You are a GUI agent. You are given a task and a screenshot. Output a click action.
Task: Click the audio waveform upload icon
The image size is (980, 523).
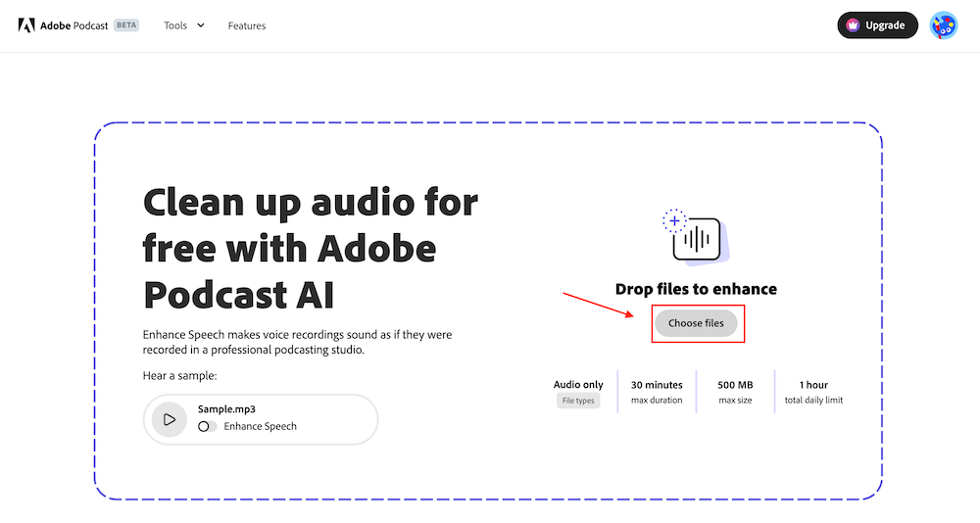click(698, 239)
